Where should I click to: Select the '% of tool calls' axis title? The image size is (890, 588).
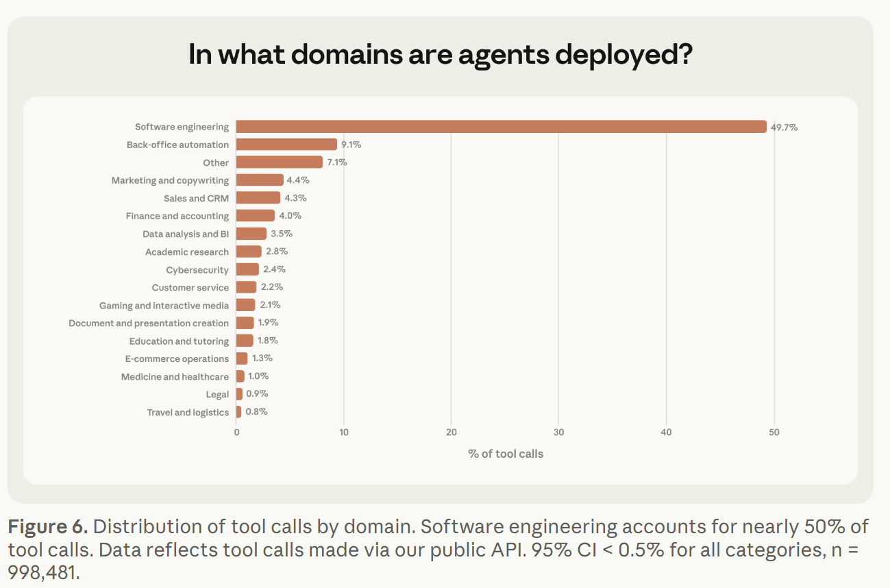click(x=506, y=454)
